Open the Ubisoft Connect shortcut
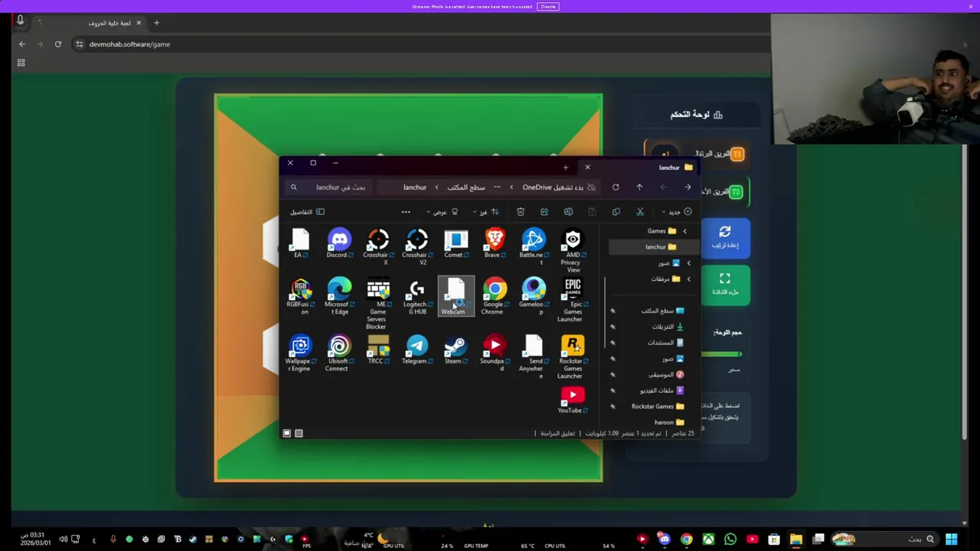Screen dimensions: 980x551 [338, 354]
